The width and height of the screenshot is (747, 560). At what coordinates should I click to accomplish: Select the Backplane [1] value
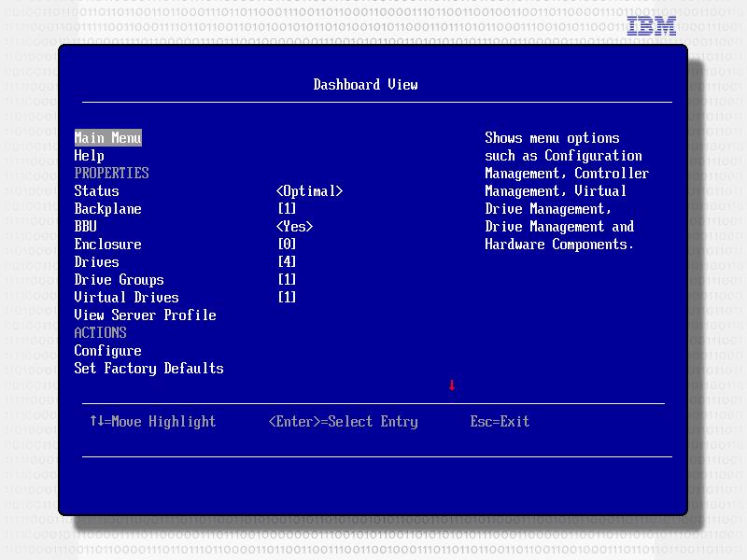tap(287, 209)
